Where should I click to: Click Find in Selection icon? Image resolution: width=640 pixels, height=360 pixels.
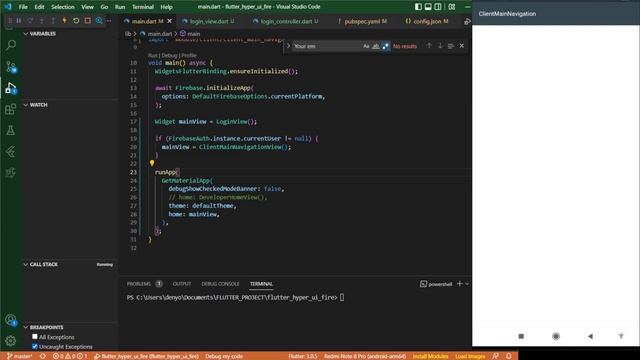click(451, 46)
